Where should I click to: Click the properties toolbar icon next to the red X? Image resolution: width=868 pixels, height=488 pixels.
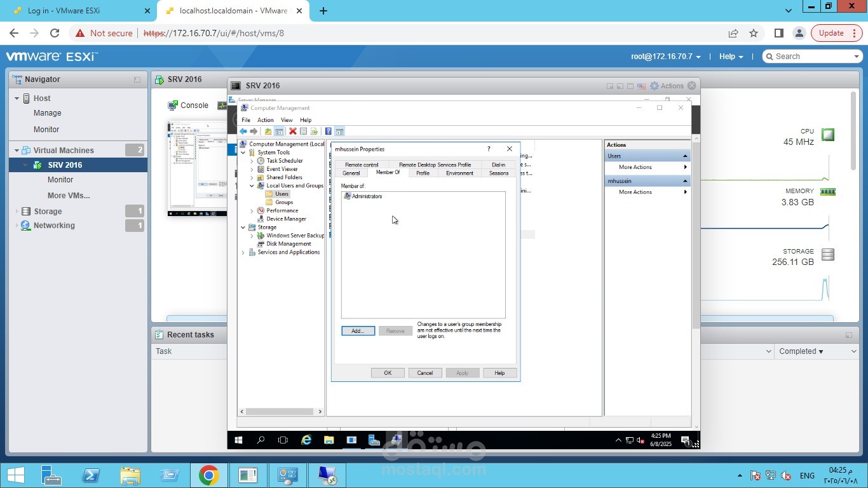click(304, 132)
